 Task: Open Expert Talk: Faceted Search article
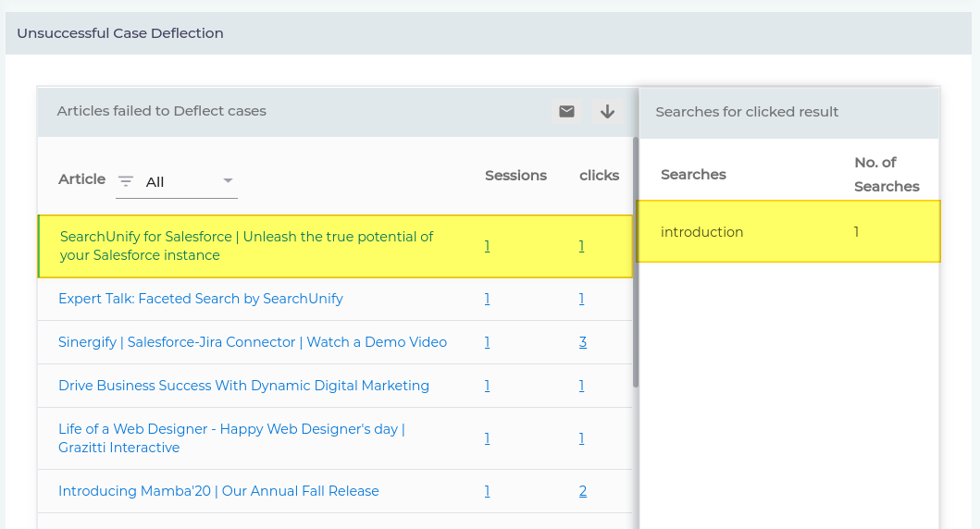point(201,299)
